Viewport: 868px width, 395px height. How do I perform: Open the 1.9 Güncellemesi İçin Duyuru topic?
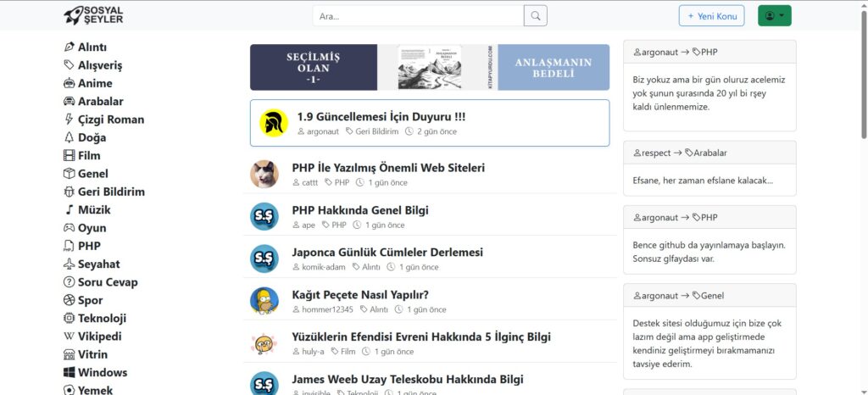point(381,117)
